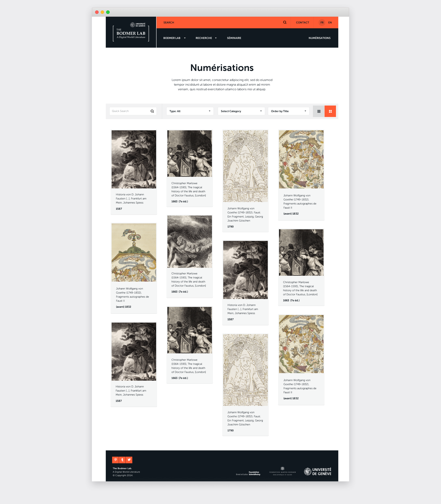Open the Pinterest social link
The image size is (441, 504).
[115, 460]
